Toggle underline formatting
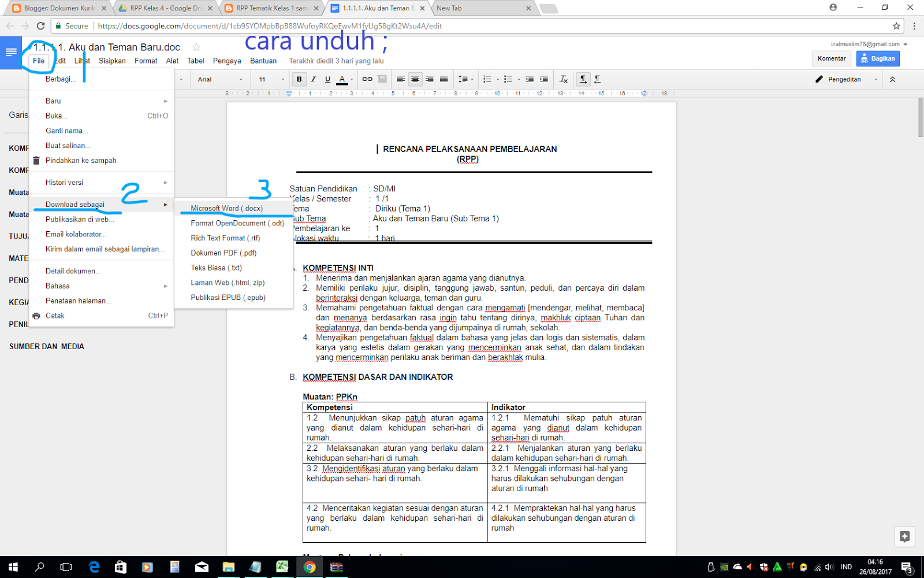This screenshot has width=924, height=578. (327, 79)
